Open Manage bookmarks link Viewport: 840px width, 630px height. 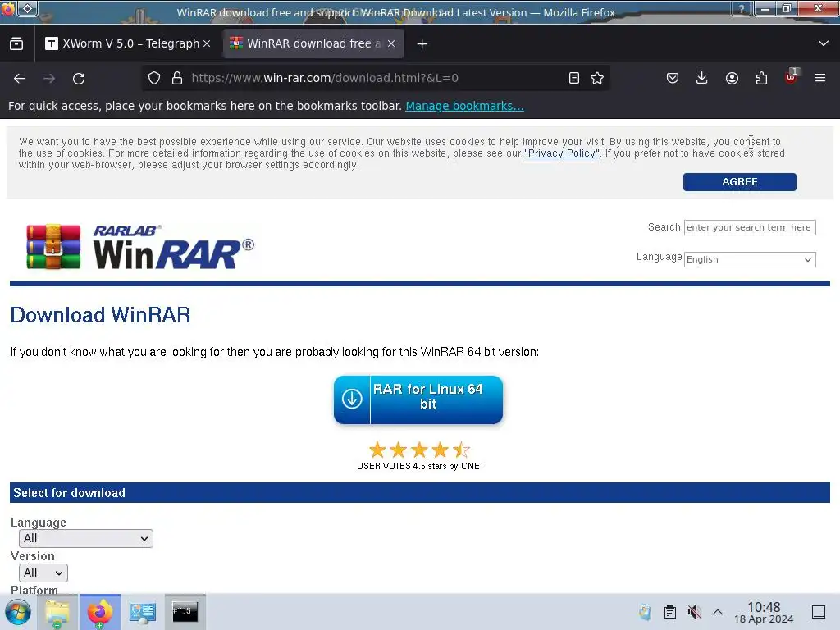pos(464,106)
